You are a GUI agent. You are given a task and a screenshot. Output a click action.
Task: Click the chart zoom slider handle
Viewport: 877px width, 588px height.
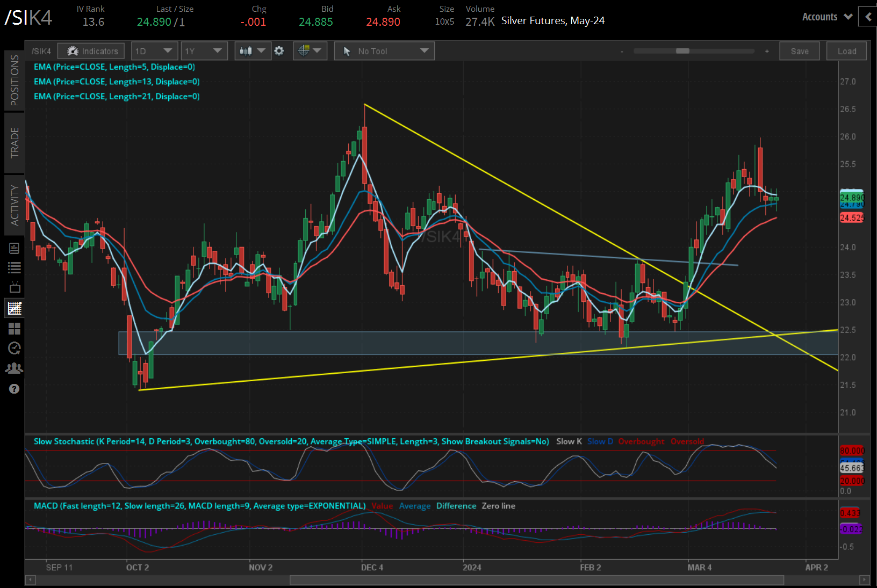tap(682, 51)
